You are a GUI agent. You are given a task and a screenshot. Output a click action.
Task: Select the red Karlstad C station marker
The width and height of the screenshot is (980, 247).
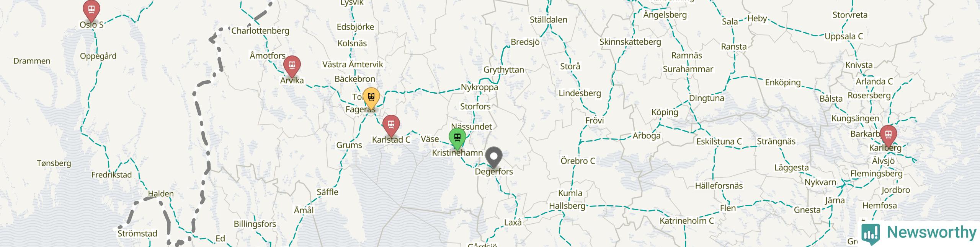click(x=391, y=125)
